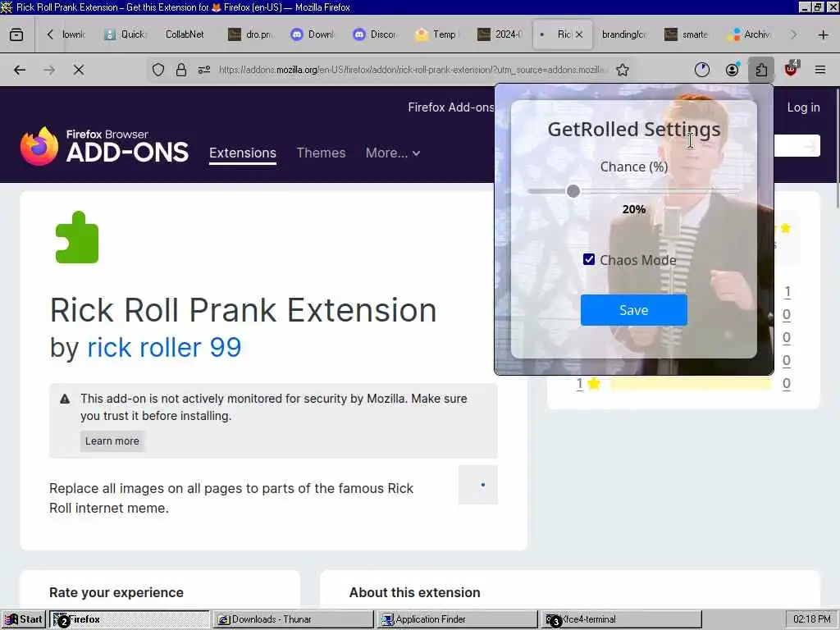Select the Firefox taskbar entry
This screenshot has width=840, height=630.
pos(129,619)
